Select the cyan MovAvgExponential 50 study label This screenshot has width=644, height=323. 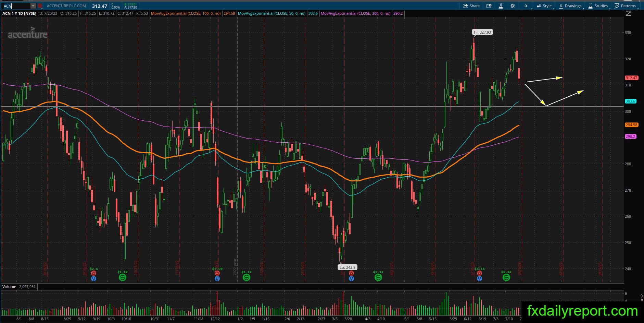(x=272, y=13)
